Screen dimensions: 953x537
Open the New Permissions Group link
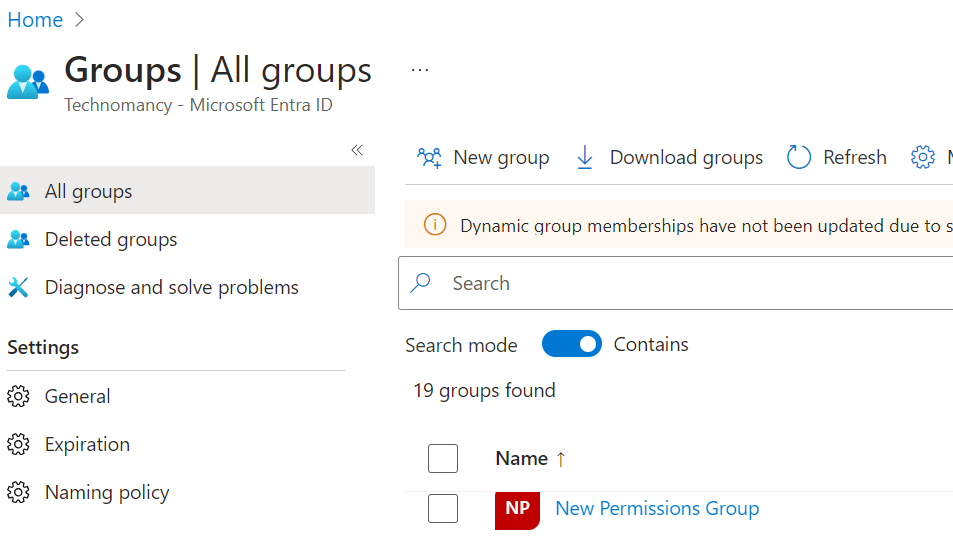click(x=656, y=508)
